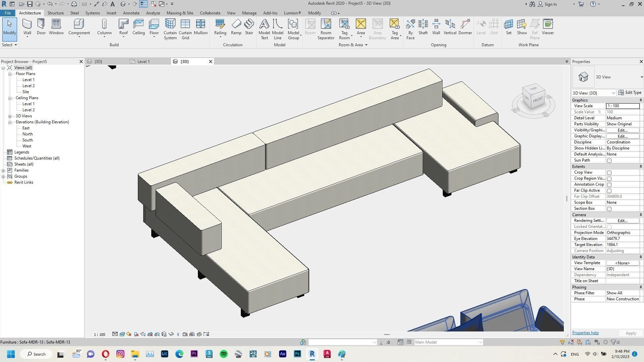Viewport: 644px width, 362px height.
Task: Open Photoshop from the taskbar
Action: click(297, 354)
